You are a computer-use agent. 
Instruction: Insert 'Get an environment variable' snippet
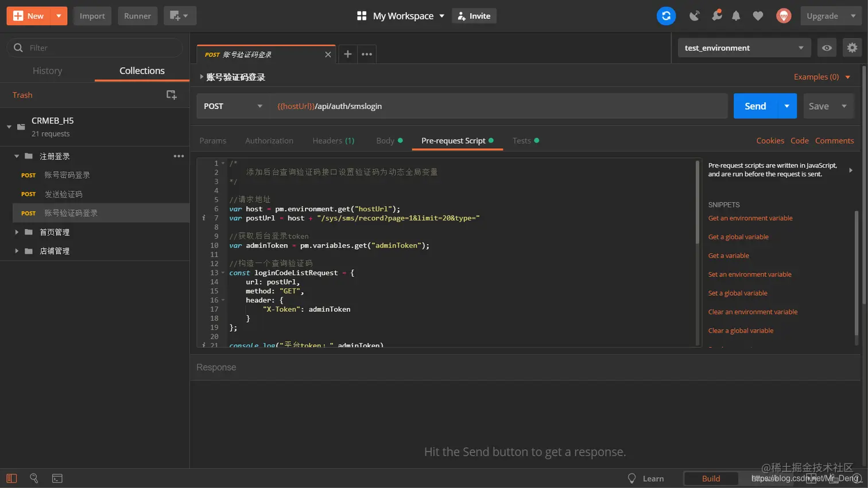[x=750, y=218]
